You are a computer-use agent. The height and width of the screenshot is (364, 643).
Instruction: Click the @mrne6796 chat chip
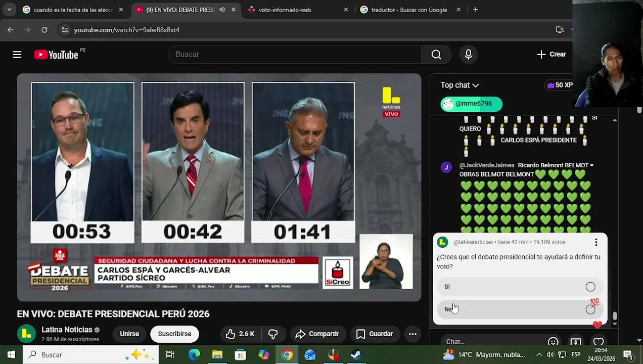click(x=472, y=104)
